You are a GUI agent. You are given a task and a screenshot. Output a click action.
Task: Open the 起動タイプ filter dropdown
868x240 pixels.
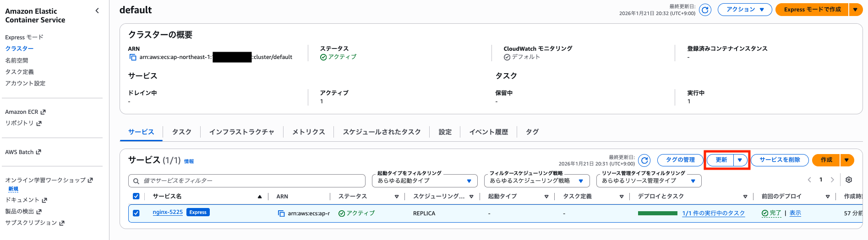(x=425, y=181)
